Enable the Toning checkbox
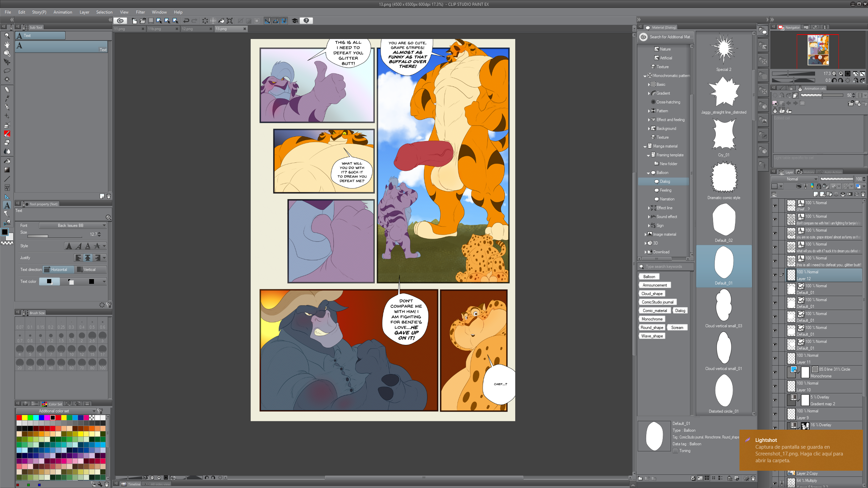 [x=675, y=451]
